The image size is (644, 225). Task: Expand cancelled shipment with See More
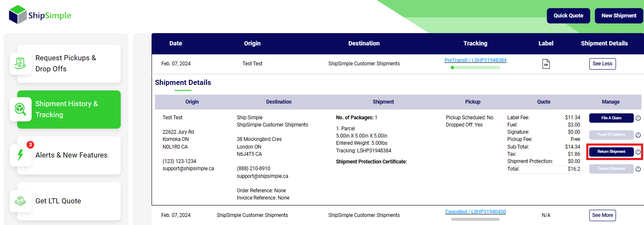(x=602, y=215)
